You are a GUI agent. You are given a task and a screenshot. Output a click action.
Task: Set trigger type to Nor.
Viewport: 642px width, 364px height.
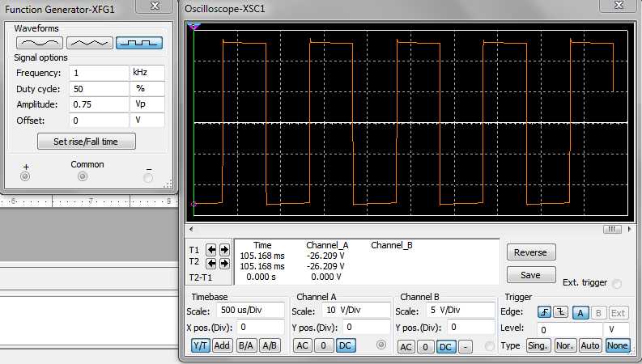pos(564,345)
